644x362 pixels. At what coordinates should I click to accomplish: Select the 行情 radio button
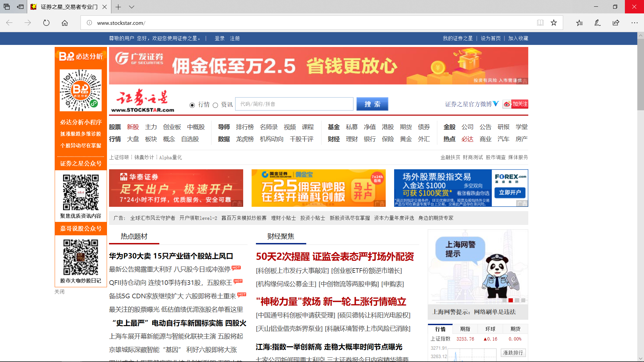[x=192, y=105]
